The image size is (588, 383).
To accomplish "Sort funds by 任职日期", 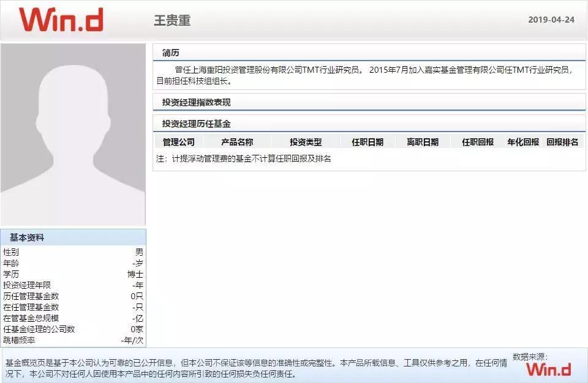I will [366, 141].
